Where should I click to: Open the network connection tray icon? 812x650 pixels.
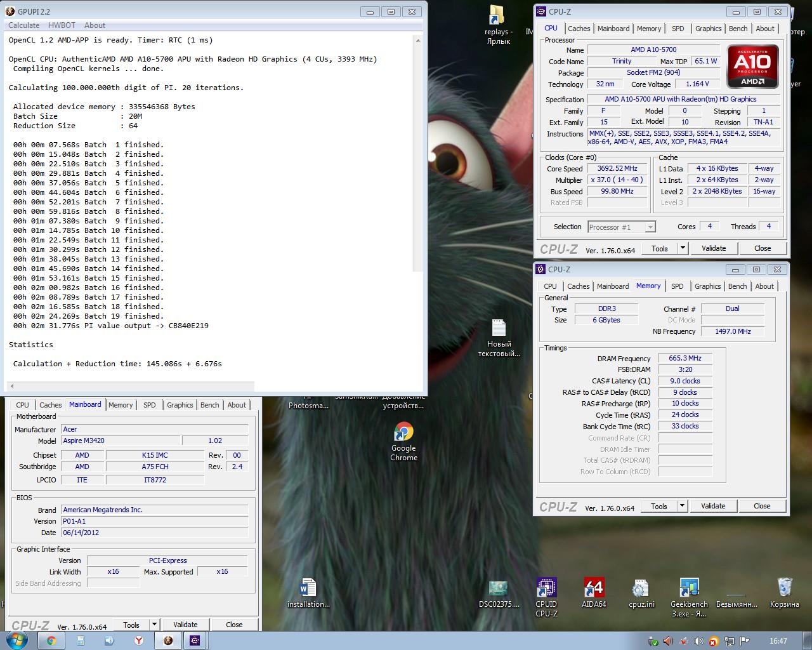(730, 641)
